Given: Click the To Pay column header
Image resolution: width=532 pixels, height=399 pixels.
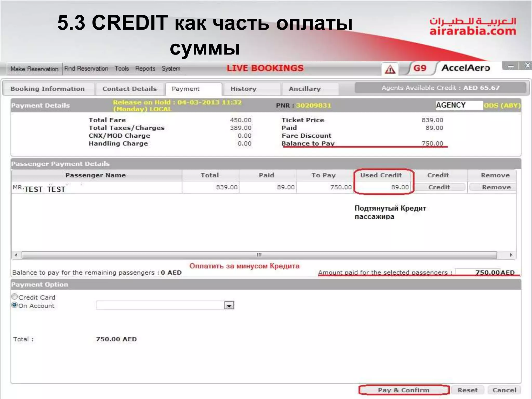Looking at the screenshot, I should coord(324,175).
